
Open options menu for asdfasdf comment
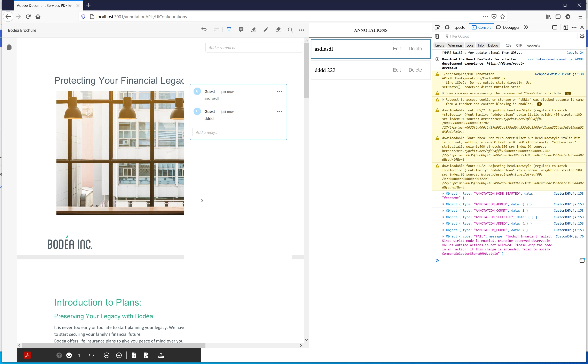point(279,91)
